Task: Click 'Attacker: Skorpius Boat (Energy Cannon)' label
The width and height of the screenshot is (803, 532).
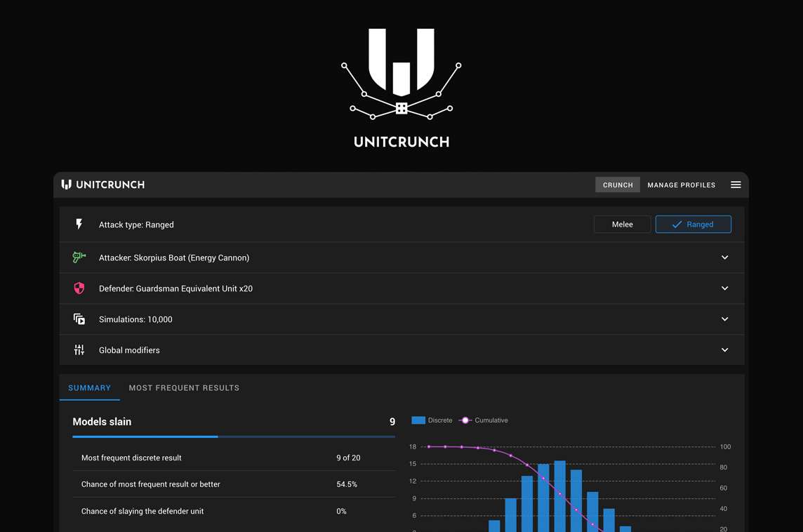Action: [174, 258]
